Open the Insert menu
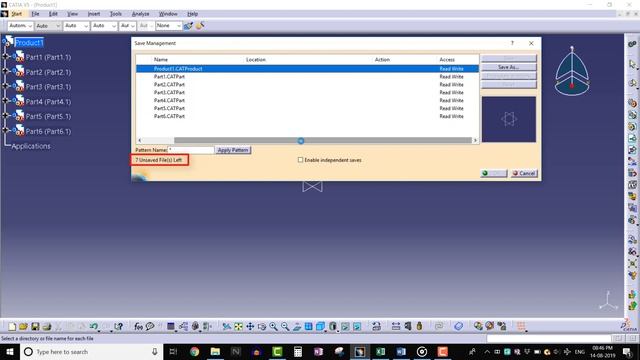 click(x=94, y=14)
